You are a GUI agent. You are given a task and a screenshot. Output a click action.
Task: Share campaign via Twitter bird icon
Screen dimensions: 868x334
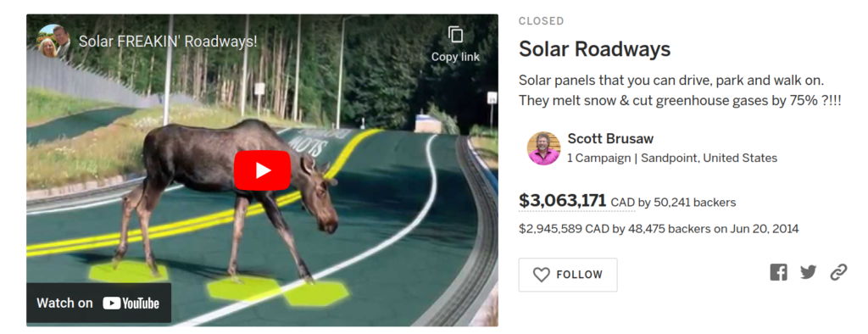click(808, 272)
